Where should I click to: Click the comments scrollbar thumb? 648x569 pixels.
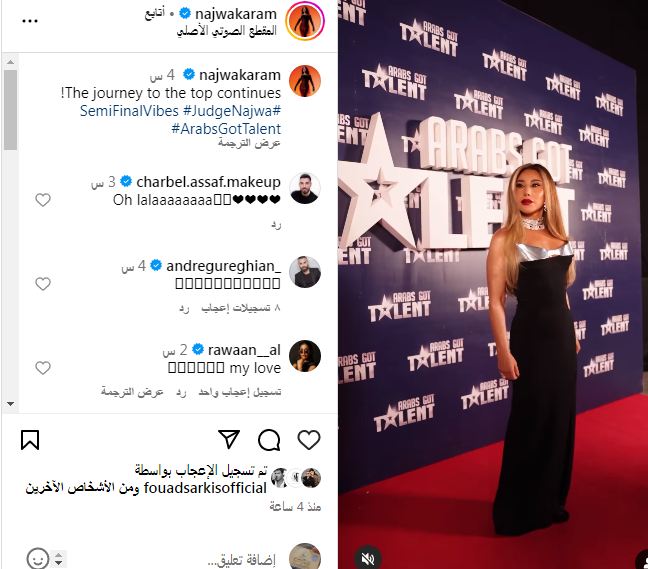tap(10, 110)
